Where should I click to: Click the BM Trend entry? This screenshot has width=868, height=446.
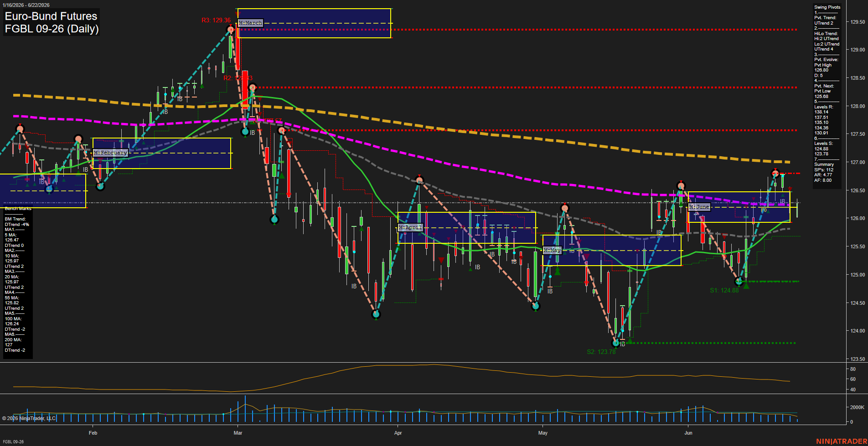click(15, 219)
